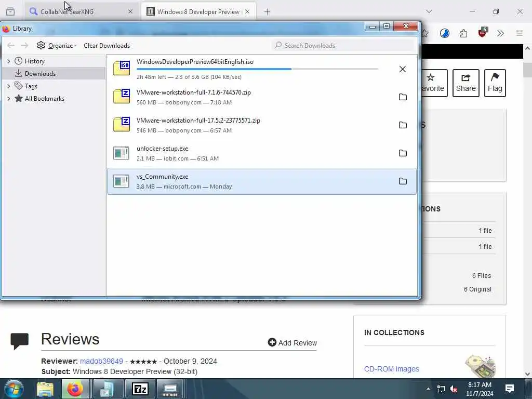
Task: Go back in Library navigation
Action: tap(11, 46)
